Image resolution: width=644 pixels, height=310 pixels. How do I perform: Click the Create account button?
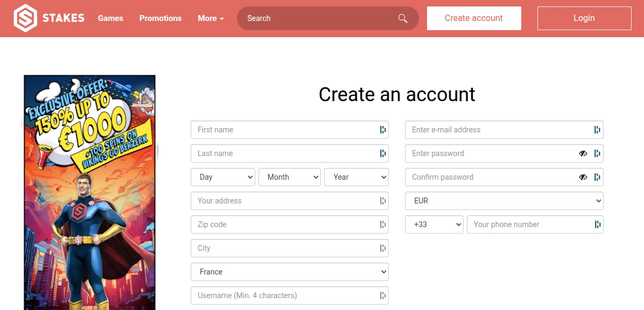(x=474, y=18)
